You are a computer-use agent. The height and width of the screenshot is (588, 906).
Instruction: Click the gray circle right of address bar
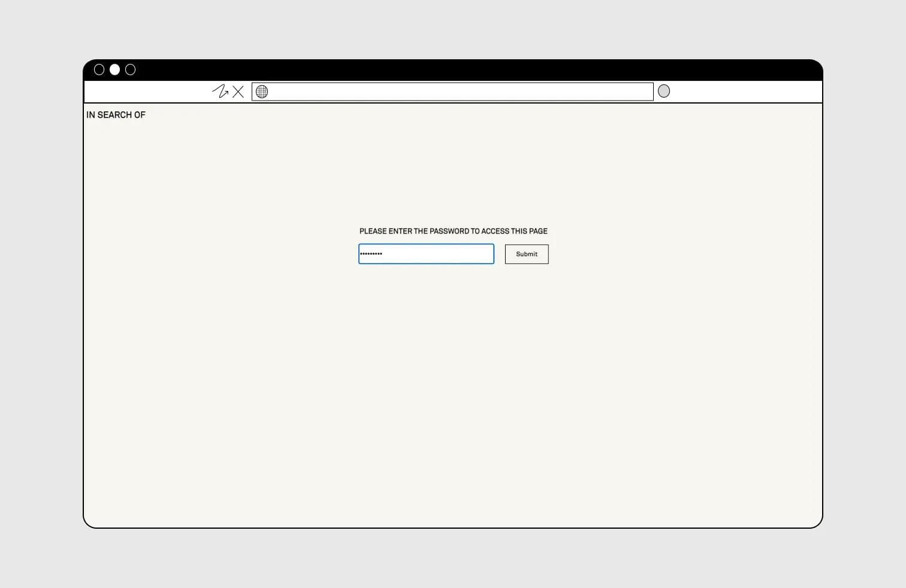[x=664, y=91]
